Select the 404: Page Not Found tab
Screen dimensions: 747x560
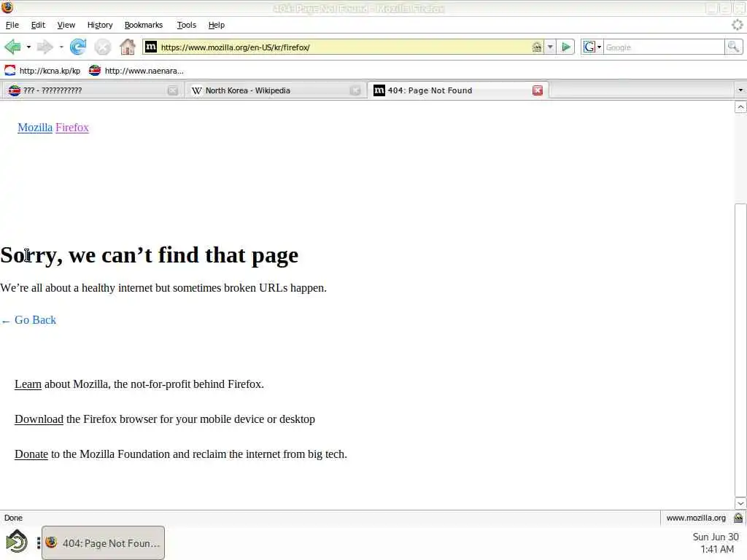457,90
